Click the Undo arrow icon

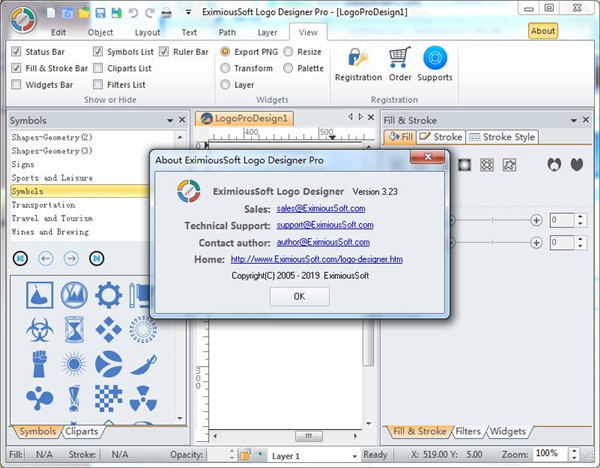[x=133, y=13]
